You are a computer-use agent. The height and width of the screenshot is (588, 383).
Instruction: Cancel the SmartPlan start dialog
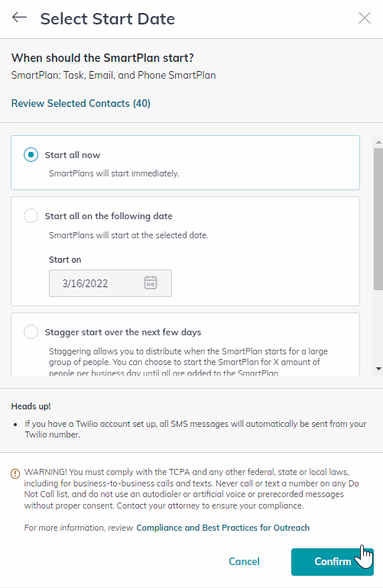[x=244, y=561]
